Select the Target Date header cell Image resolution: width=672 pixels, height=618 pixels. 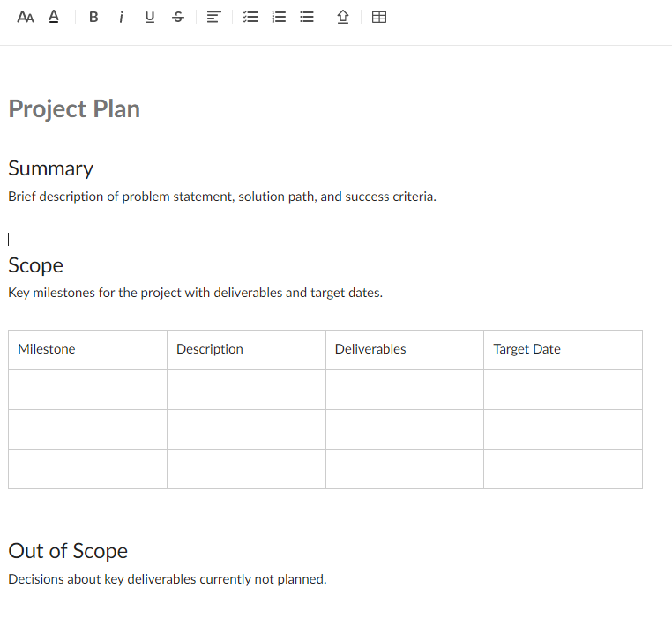(x=563, y=350)
